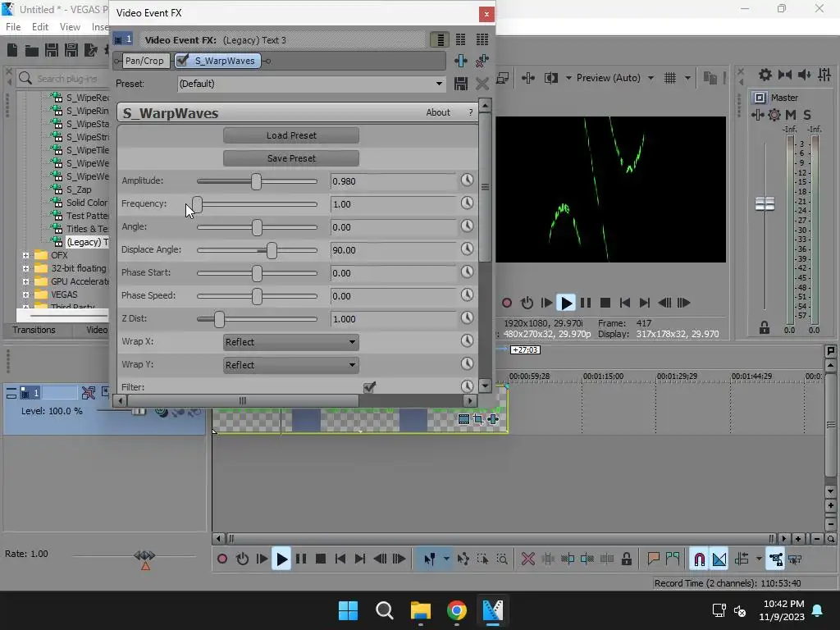Click the Overlays grid icon in preview toolbar
Viewport: 840px width, 630px height.
670,78
